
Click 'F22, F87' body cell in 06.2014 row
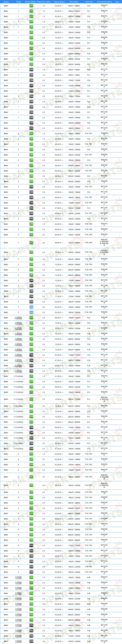89,197
